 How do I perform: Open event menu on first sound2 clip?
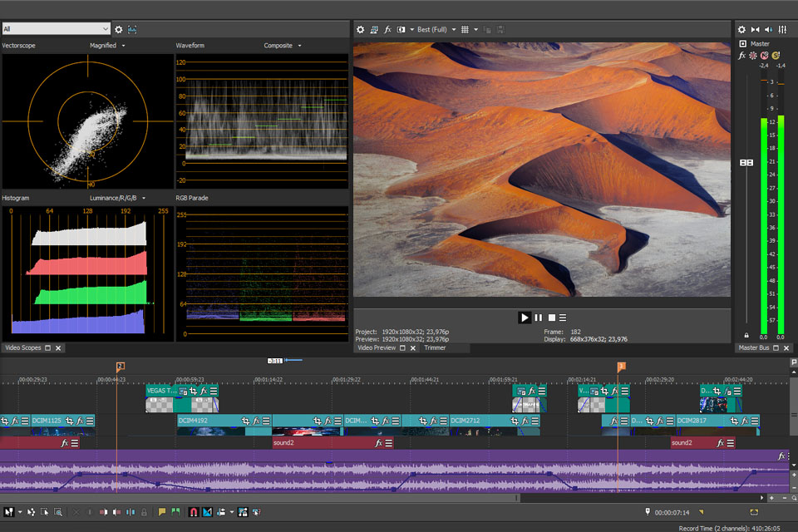[x=389, y=443]
